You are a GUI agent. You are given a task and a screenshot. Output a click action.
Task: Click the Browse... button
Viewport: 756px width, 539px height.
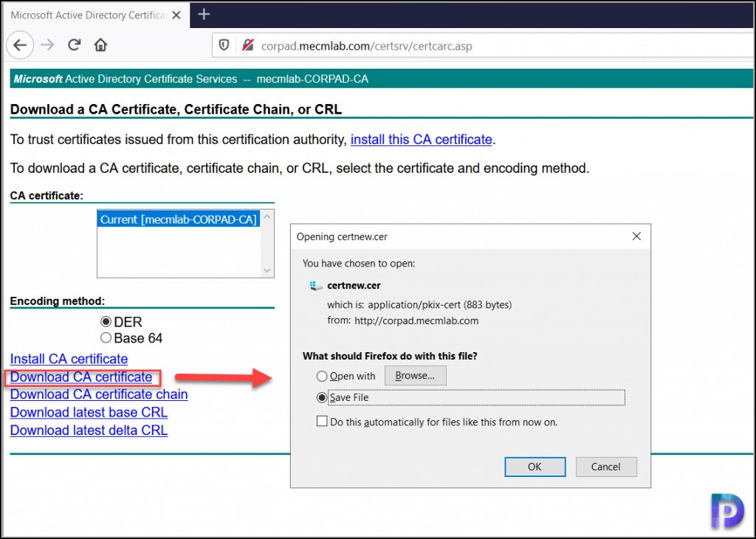415,376
